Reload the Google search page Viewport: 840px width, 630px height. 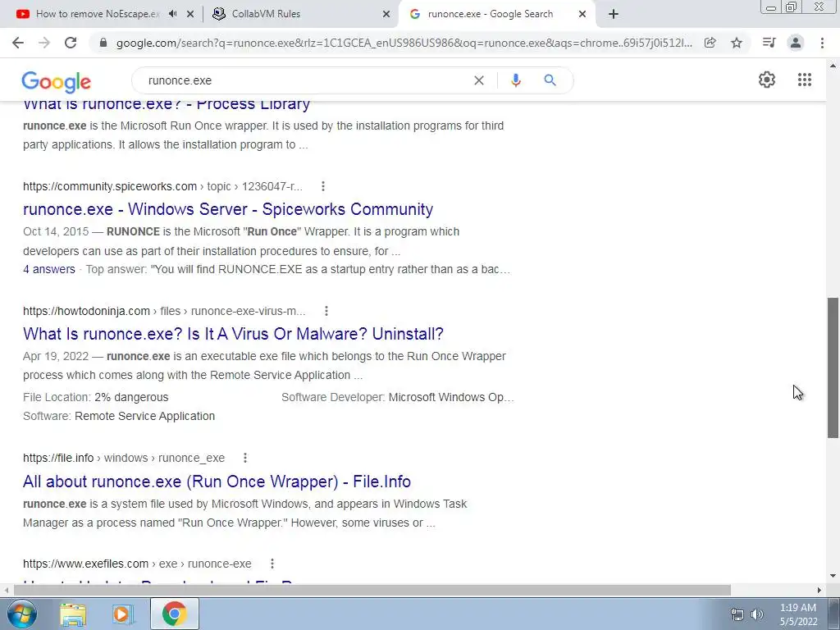71,43
